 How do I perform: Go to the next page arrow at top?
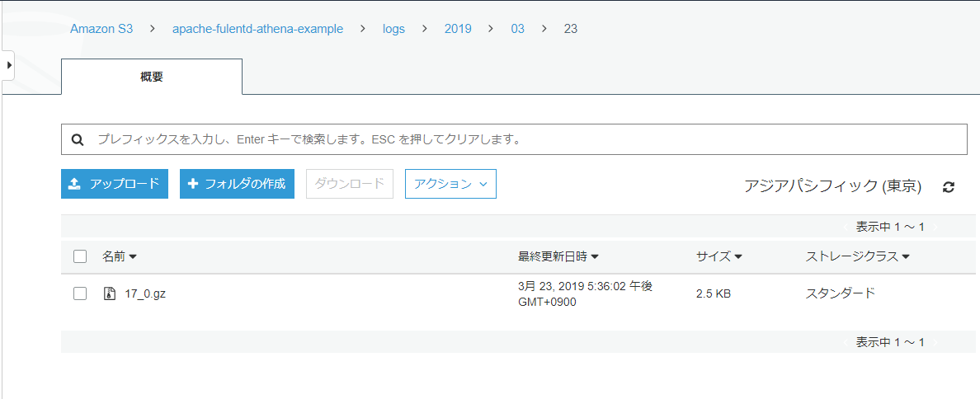[x=935, y=227]
